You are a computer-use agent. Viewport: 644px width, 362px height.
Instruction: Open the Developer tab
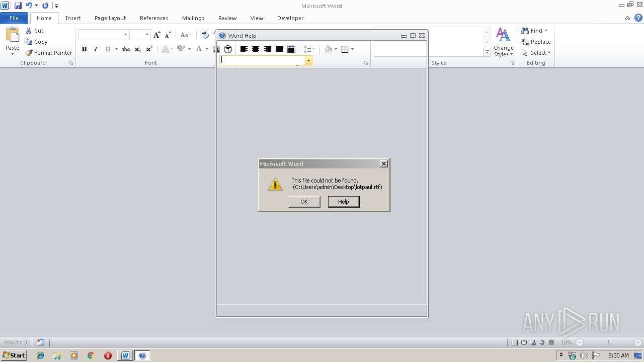tap(290, 18)
